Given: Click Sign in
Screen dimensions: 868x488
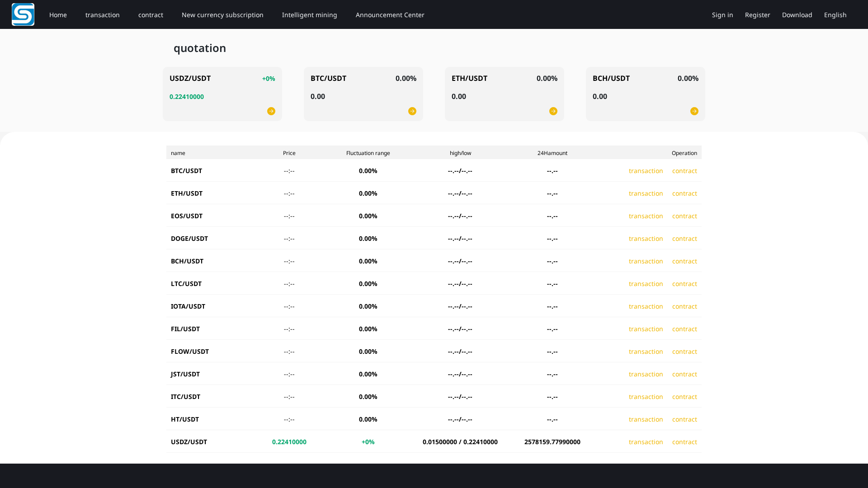Looking at the screenshot, I should pos(722,14).
